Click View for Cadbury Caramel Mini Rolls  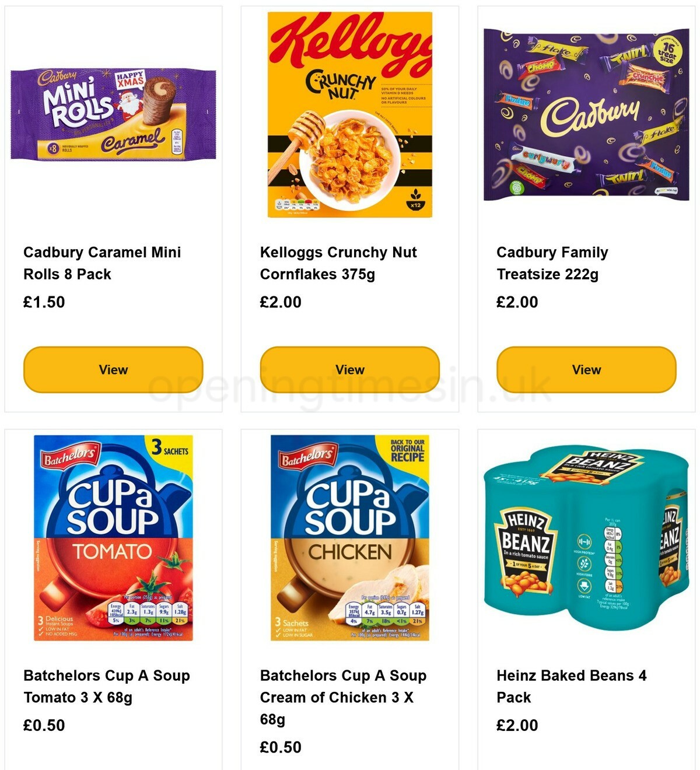pyautogui.click(x=113, y=369)
